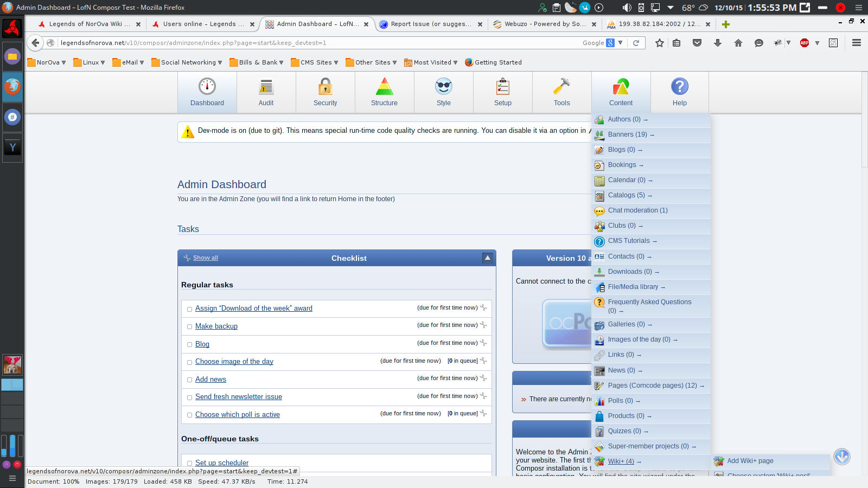Image resolution: width=868 pixels, height=488 pixels.
Task: Select the Structure pyramid icon
Action: pyautogui.click(x=384, y=87)
